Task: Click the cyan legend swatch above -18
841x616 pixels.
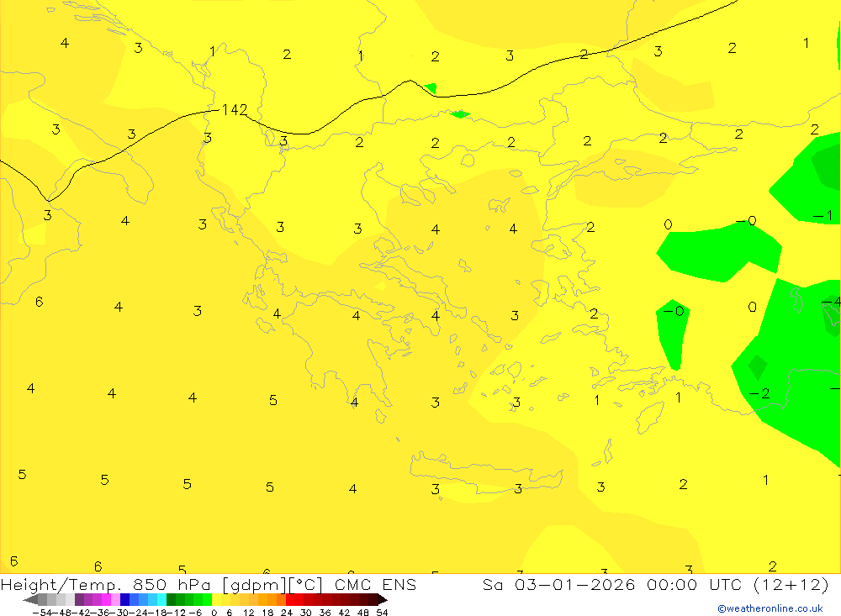Action: [161, 600]
